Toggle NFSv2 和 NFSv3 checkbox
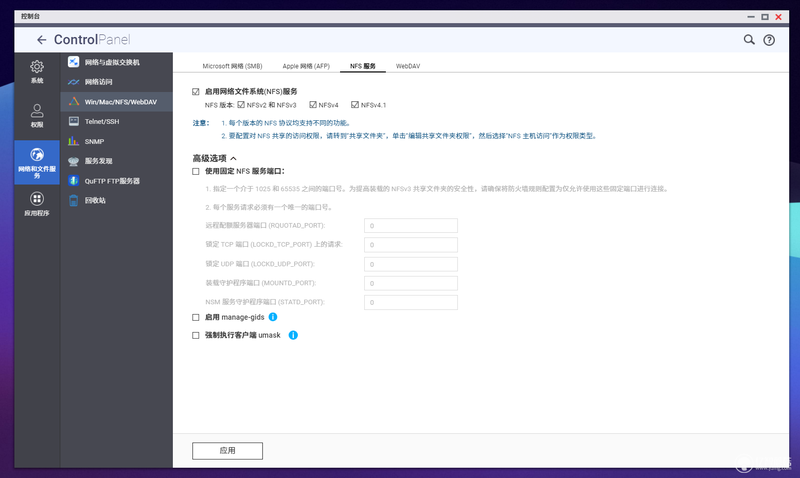 pos(241,105)
